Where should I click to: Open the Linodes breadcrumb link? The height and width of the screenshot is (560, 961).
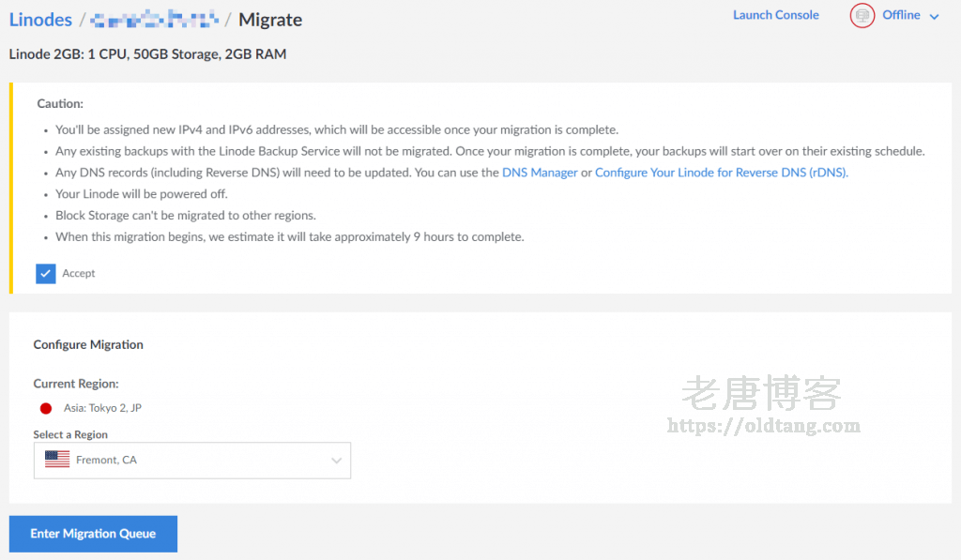[x=40, y=20]
